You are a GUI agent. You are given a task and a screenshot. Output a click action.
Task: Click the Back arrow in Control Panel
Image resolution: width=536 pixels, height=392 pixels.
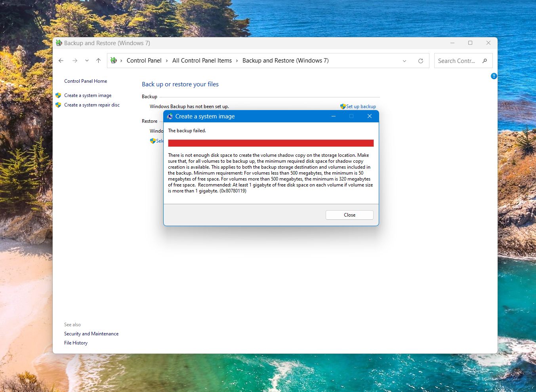coord(61,61)
